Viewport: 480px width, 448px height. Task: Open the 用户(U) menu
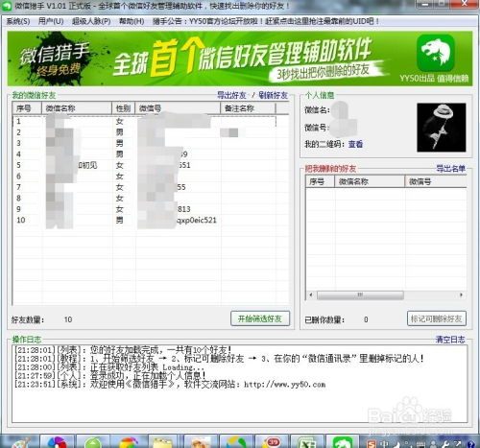[x=51, y=21]
